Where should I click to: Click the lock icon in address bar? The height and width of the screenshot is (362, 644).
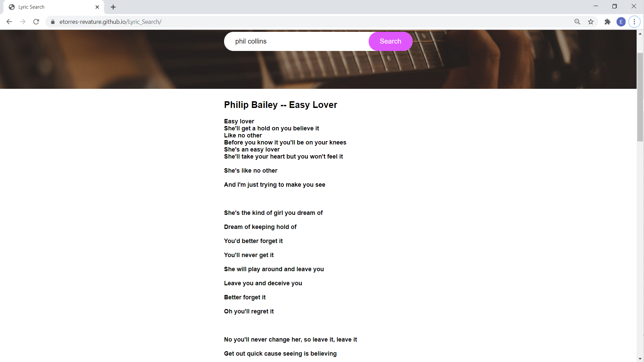click(x=53, y=22)
